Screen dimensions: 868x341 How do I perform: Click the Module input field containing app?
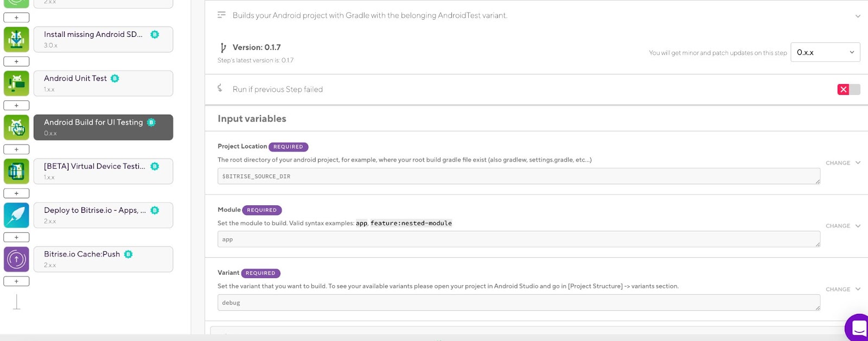pyautogui.click(x=519, y=239)
